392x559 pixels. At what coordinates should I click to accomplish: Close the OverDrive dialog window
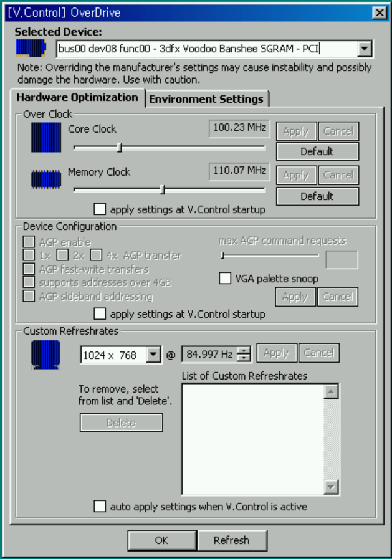[x=378, y=12]
